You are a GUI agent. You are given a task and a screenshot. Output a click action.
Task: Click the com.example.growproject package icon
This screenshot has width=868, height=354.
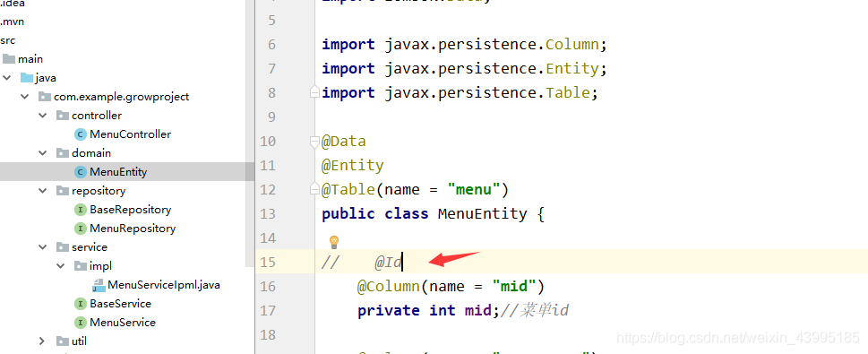(45, 97)
